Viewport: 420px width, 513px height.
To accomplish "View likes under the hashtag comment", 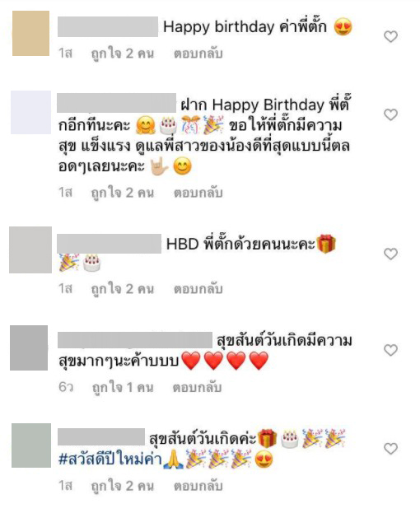I will [x=123, y=486].
